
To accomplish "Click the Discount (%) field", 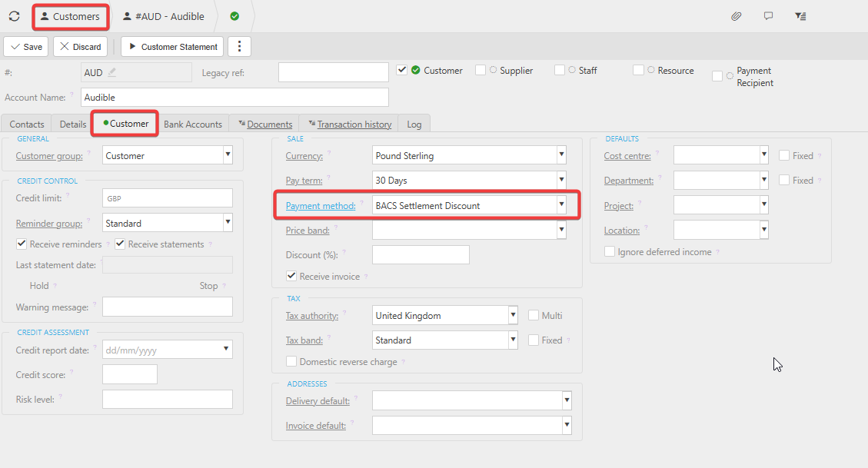I will [421, 254].
